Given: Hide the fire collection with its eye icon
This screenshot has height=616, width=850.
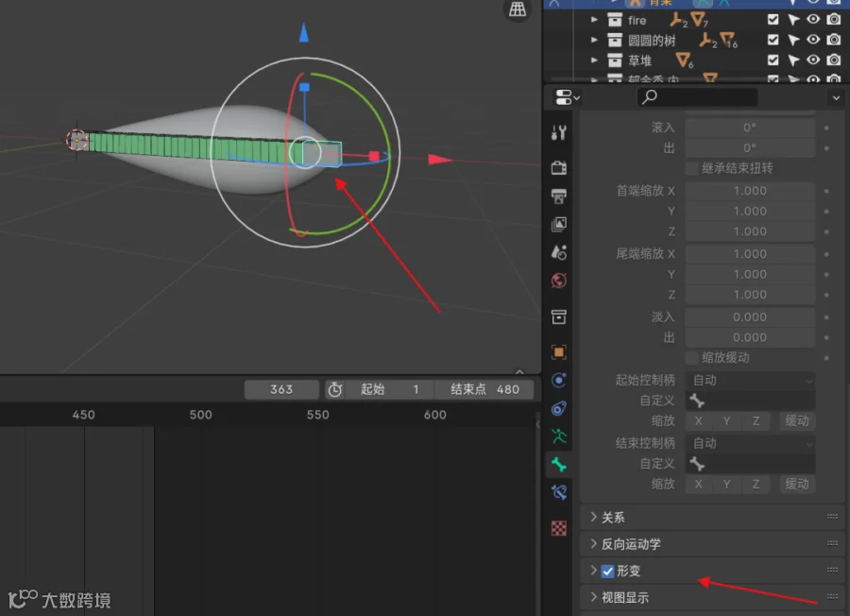Looking at the screenshot, I should 813,20.
